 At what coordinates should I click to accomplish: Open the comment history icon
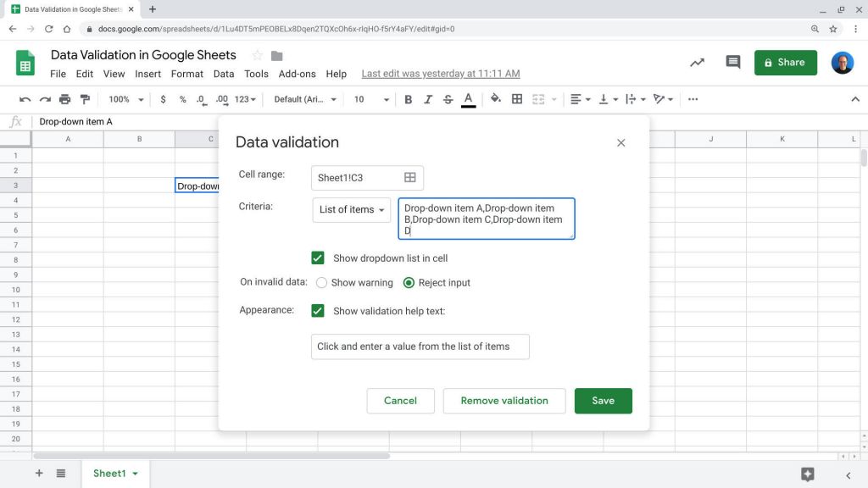click(732, 62)
